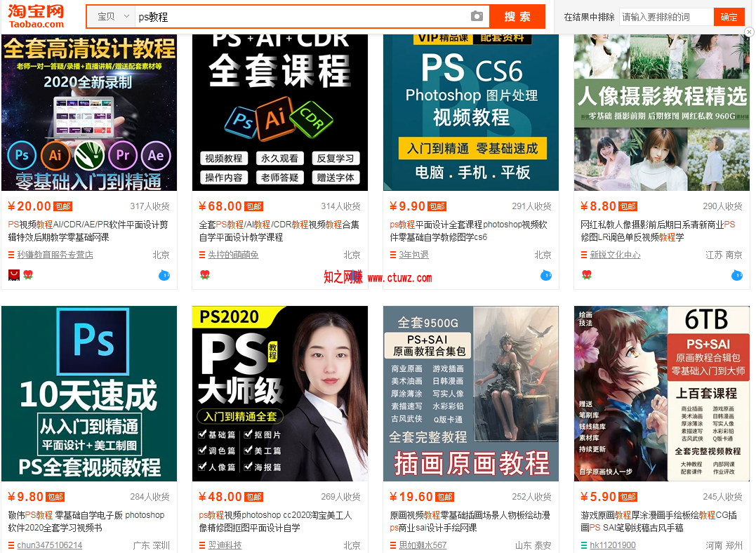Open title 游戏原画教程厚涂漫画手绘板绘
The image size is (756, 553).
pos(658,521)
